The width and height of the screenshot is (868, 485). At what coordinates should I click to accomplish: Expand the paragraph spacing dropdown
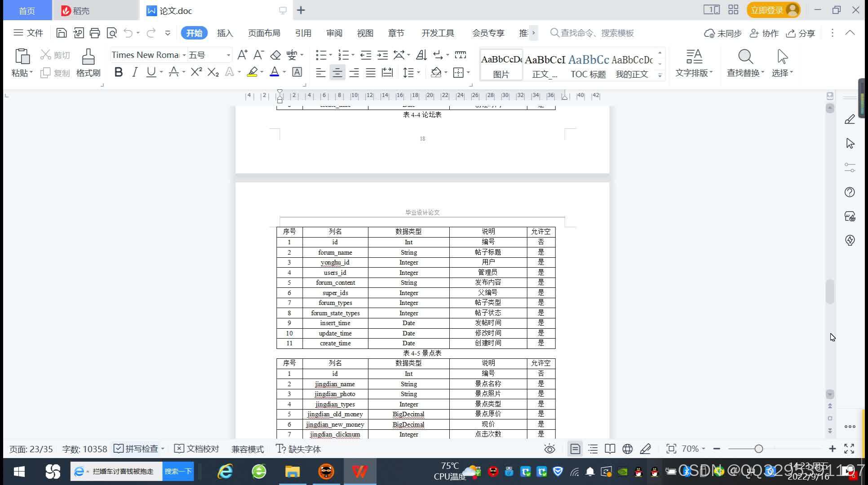[x=418, y=73]
